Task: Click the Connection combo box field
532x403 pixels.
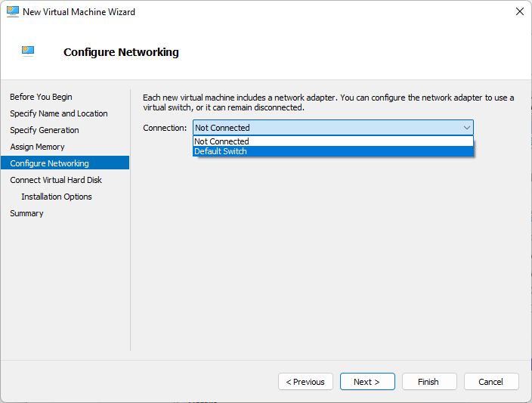Action: (325, 128)
